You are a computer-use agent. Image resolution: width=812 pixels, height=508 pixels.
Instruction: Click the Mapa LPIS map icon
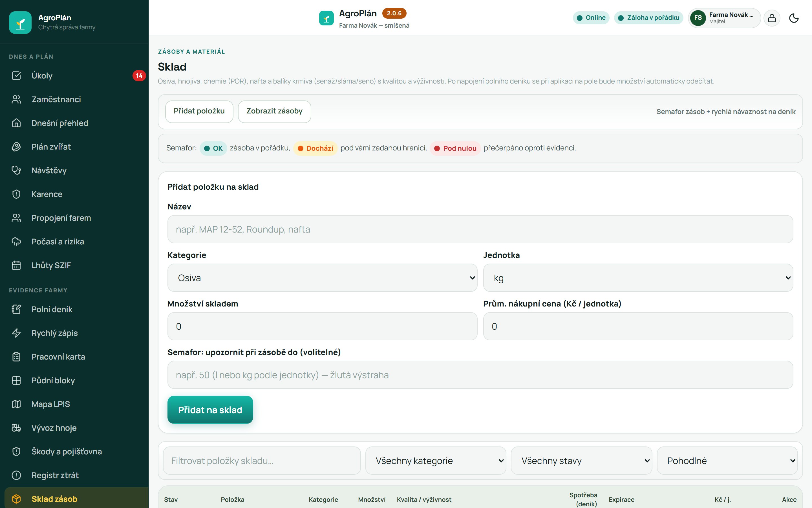16,404
